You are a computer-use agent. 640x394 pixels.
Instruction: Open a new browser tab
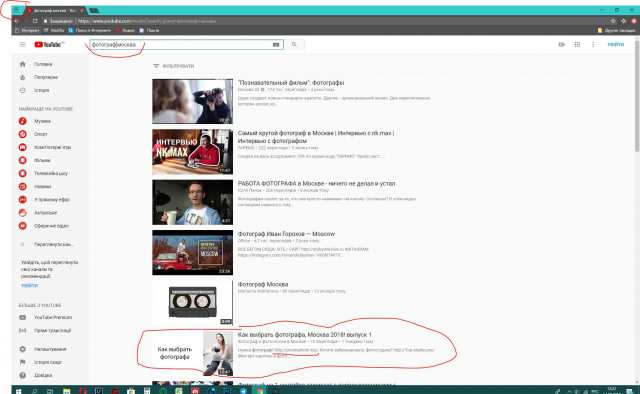[x=94, y=10]
